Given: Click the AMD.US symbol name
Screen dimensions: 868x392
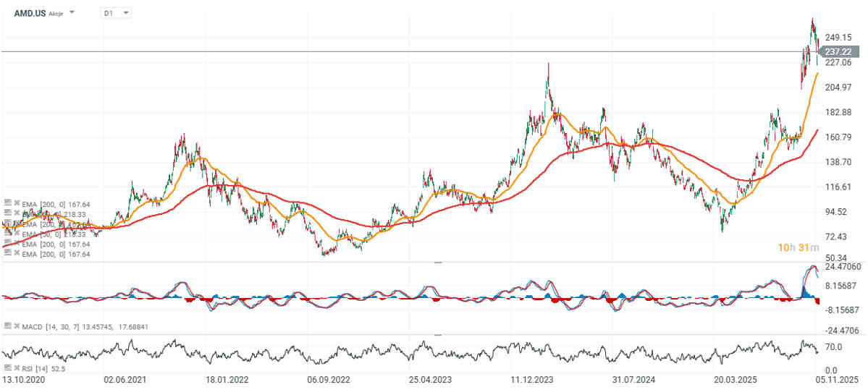Looking at the screenshot, I should 30,13.
